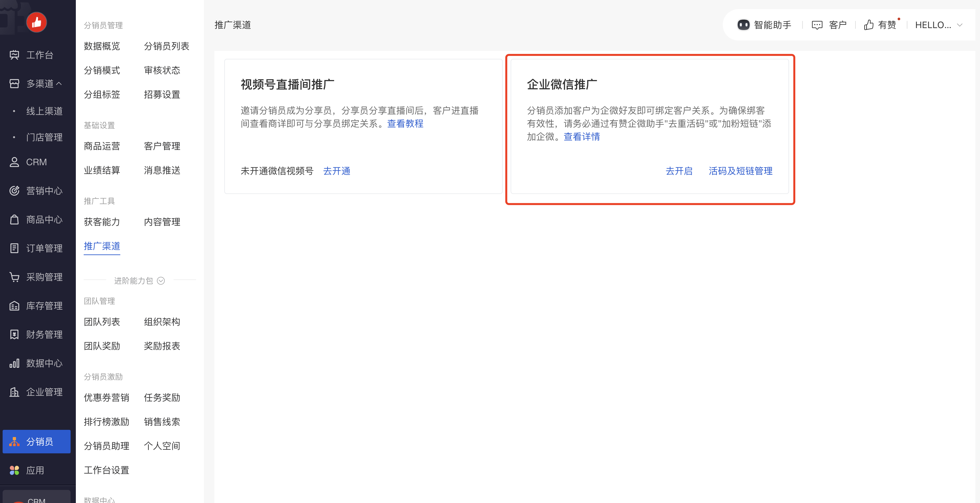Open 排行榜激励 menu entry
Viewport: 980px width, 503px height.
pos(106,422)
